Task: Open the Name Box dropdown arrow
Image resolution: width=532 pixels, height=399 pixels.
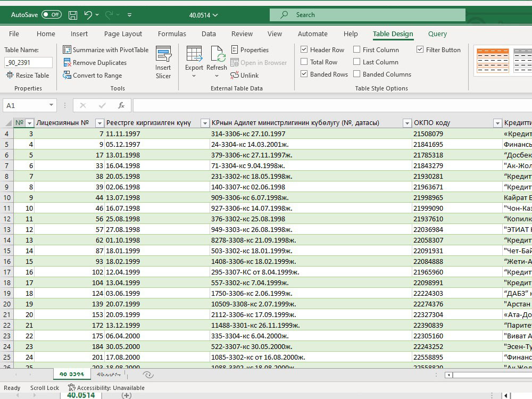Action: 51,105
